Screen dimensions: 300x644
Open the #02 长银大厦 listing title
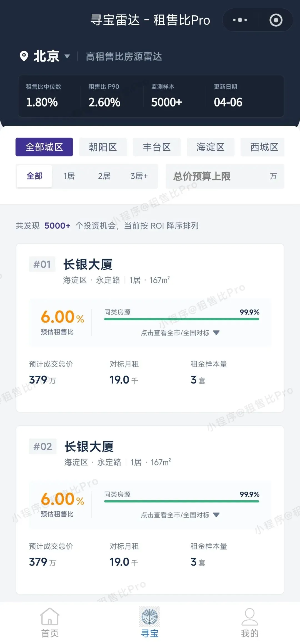coord(89,447)
